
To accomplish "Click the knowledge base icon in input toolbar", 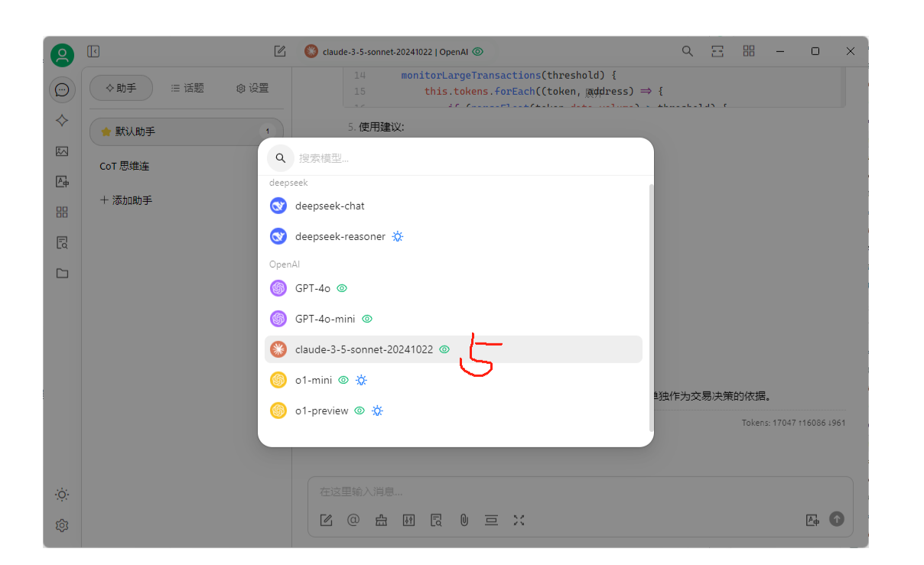I will pyautogui.click(x=436, y=520).
